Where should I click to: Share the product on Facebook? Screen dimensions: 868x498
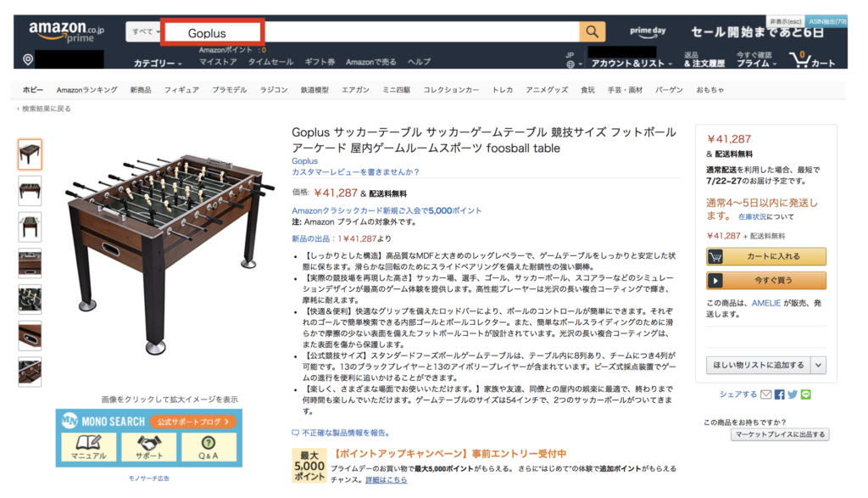[x=780, y=394]
